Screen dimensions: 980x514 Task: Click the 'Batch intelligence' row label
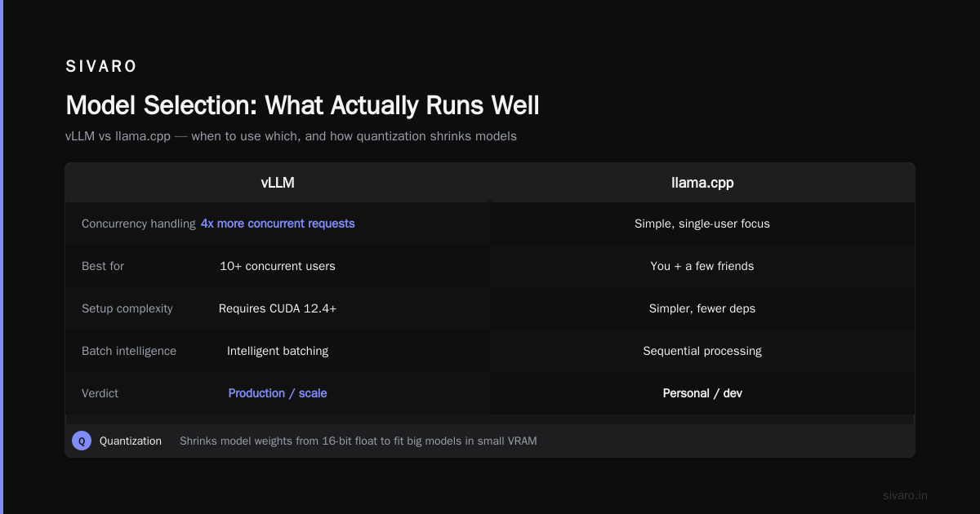pyautogui.click(x=129, y=351)
